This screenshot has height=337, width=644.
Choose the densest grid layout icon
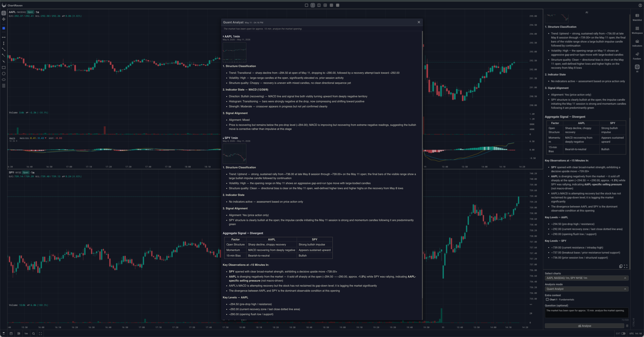(x=338, y=5)
